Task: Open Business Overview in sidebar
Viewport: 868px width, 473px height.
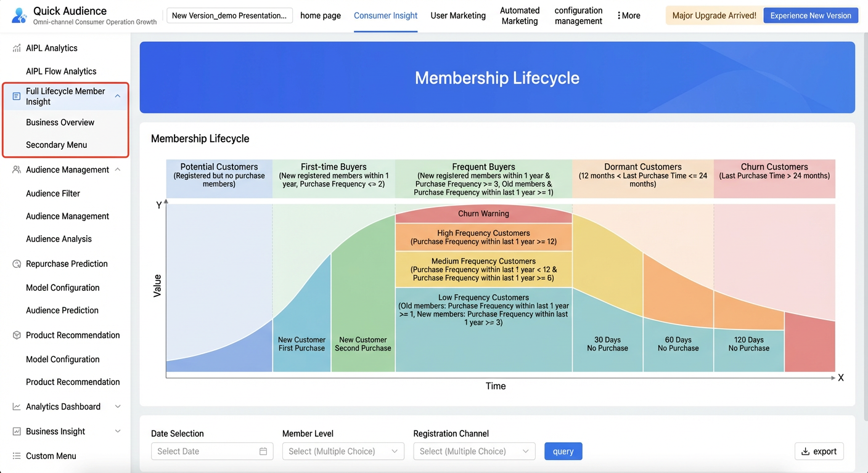Action: tap(60, 123)
